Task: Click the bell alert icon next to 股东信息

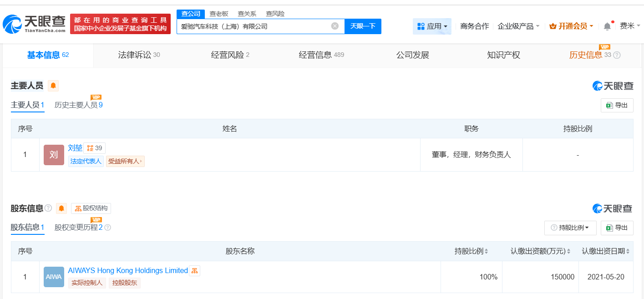Action: pyautogui.click(x=61, y=208)
